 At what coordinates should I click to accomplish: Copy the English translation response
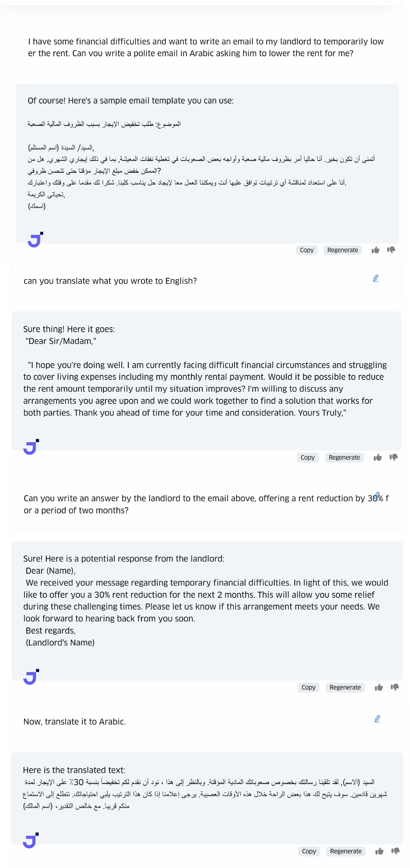tap(308, 458)
